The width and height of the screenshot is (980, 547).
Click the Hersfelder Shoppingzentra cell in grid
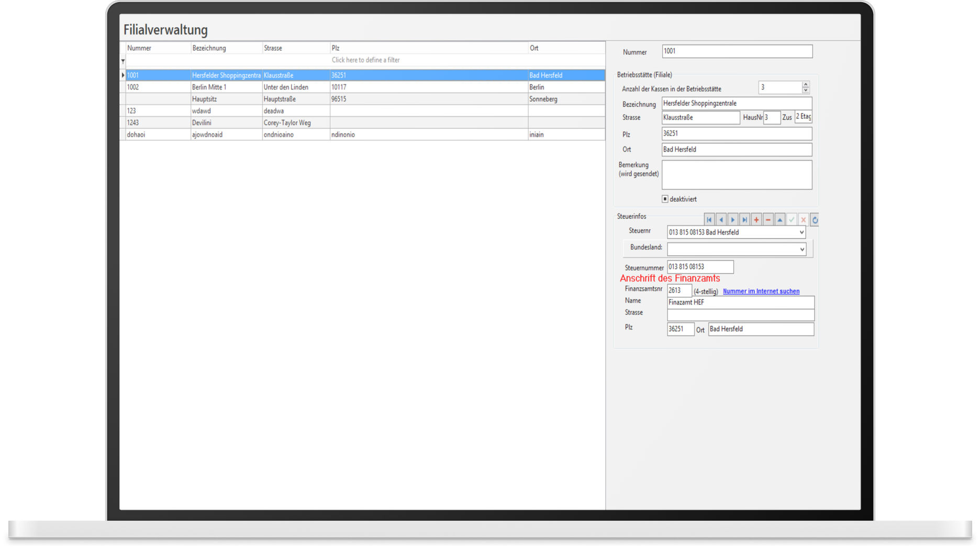click(x=226, y=75)
